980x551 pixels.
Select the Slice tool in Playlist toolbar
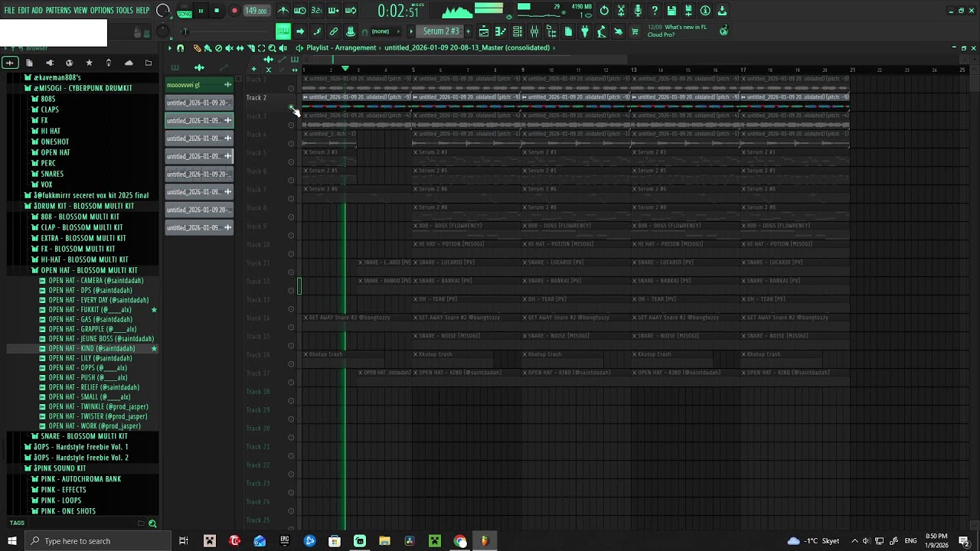[x=251, y=47]
